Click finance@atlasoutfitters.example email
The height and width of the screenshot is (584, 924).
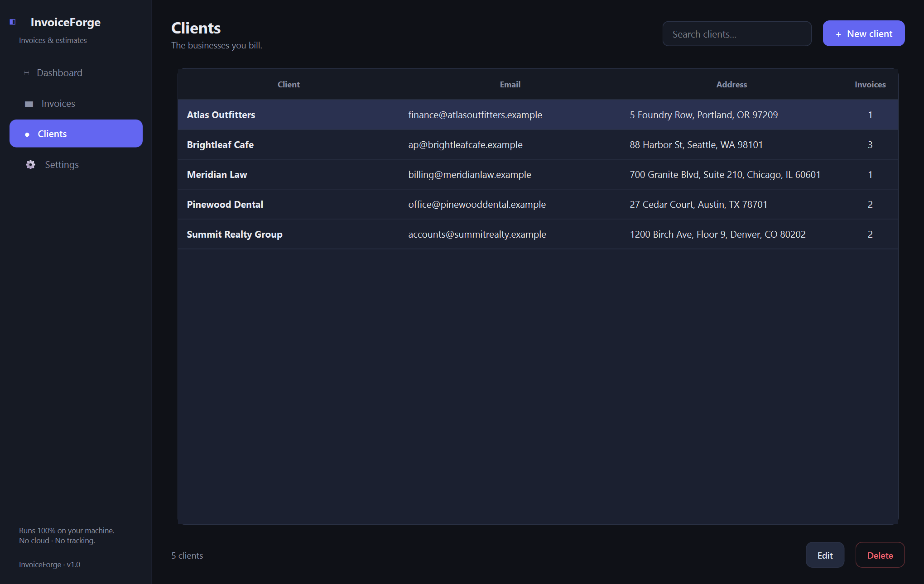(475, 115)
